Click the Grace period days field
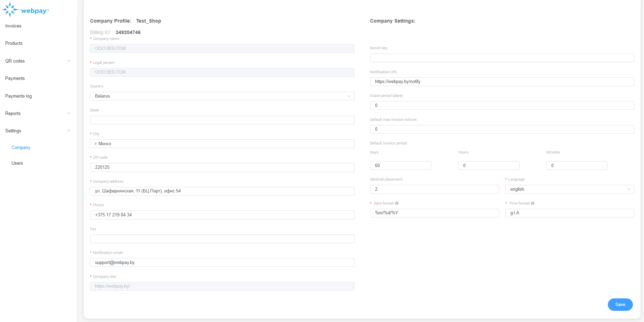This screenshot has height=322, width=644. click(502, 105)
